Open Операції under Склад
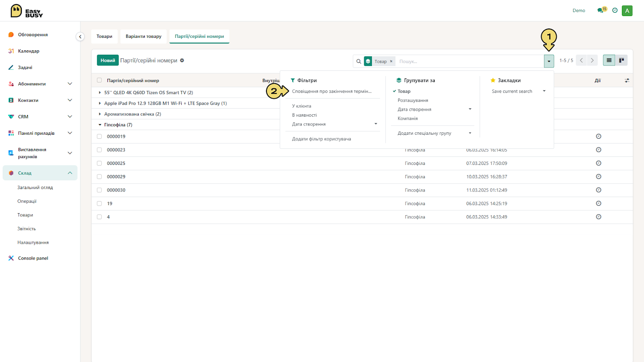The height and width of the screenshot is (362, 644). [x=27, y=201]
